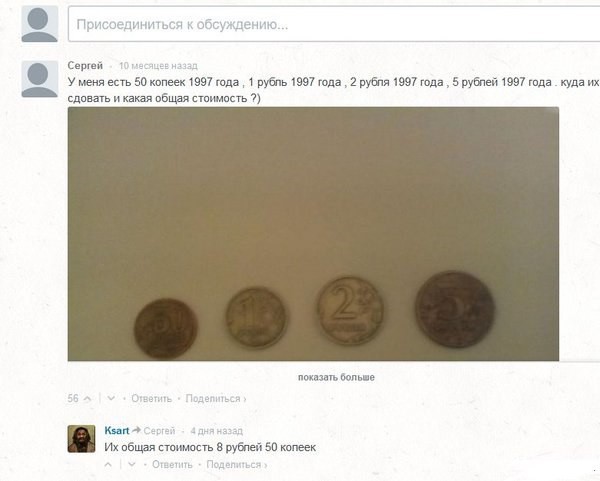Image resolution: width=600 pixels, height=481 pixels.
Task: Open Сергей's username on his comment
Action: [85, 66]
